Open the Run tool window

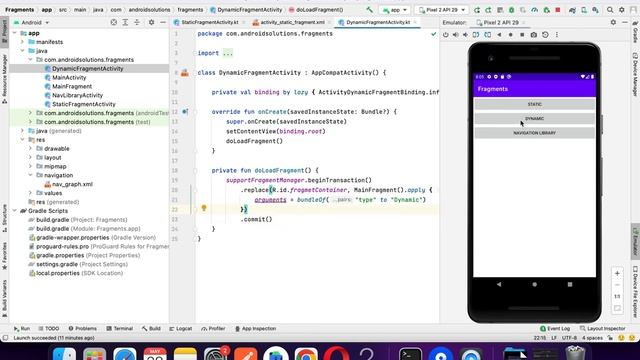(x=22, y=329)
